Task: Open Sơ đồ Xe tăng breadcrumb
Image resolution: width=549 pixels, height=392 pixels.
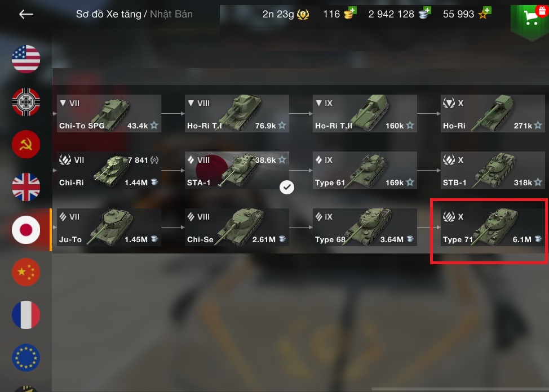Action: click(109, 14)
